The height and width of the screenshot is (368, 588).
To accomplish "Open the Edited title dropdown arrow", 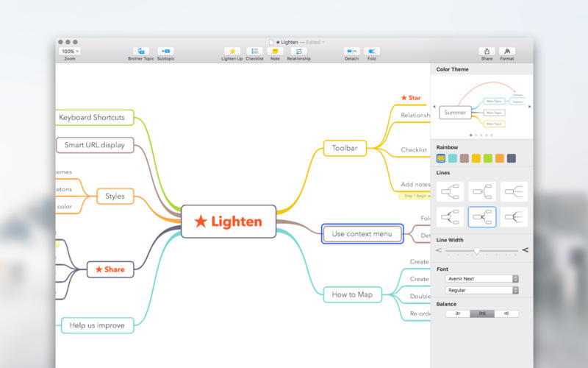I will [x=323, y=42].
